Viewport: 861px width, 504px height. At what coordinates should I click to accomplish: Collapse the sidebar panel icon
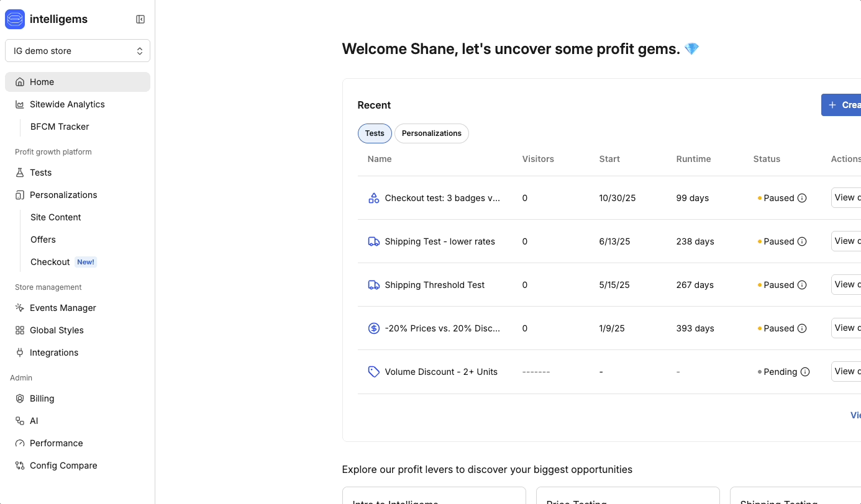pos(140,19)
